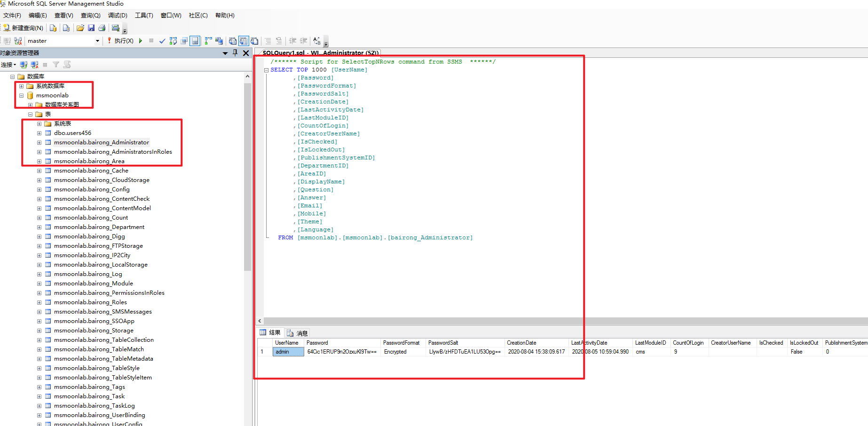Click the Database Engine Query icon
Screen dimensions: 868x426
(53, 28)
